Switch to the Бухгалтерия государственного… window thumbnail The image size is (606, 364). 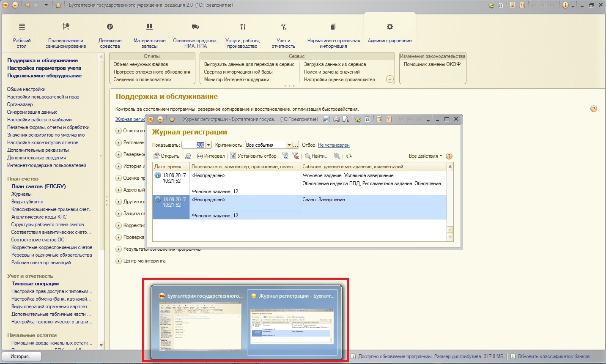(x=201, y=321)
